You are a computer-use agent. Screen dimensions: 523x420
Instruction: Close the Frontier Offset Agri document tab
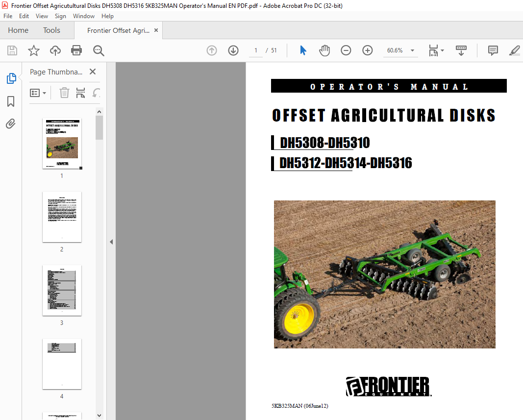(156, 30)
